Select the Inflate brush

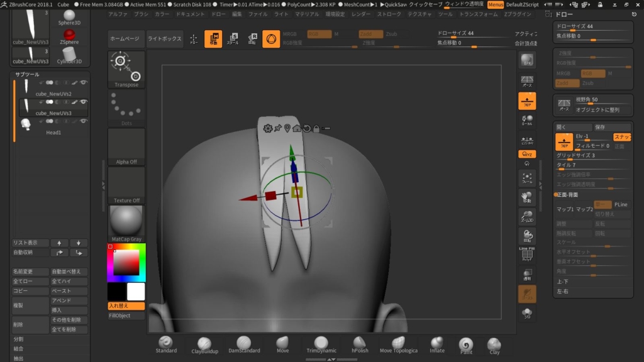(x=436, y=343)
